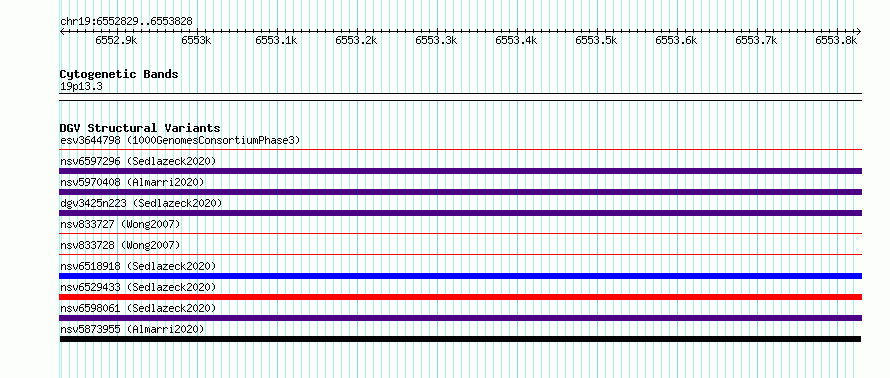Select the thin red line under nsv833727
Image resolution: width=890 pixels, height=378 pixels.
tap(460, 234)
